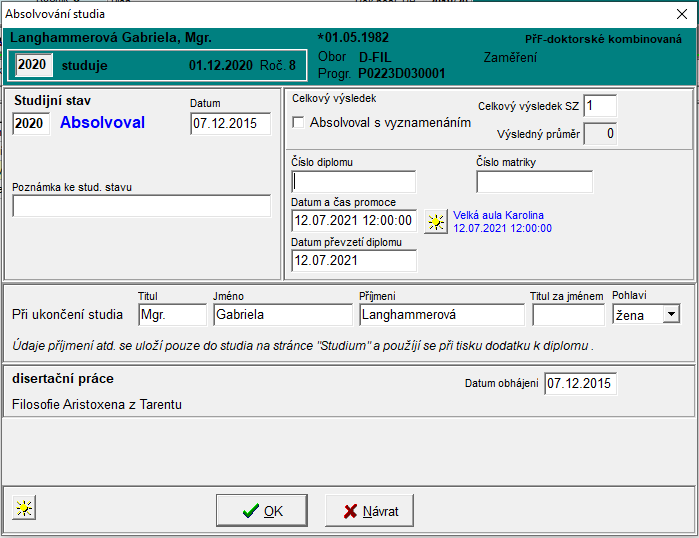
Task: Click the sun icon in bottom-left corner
Action: [x=23, y=508]
